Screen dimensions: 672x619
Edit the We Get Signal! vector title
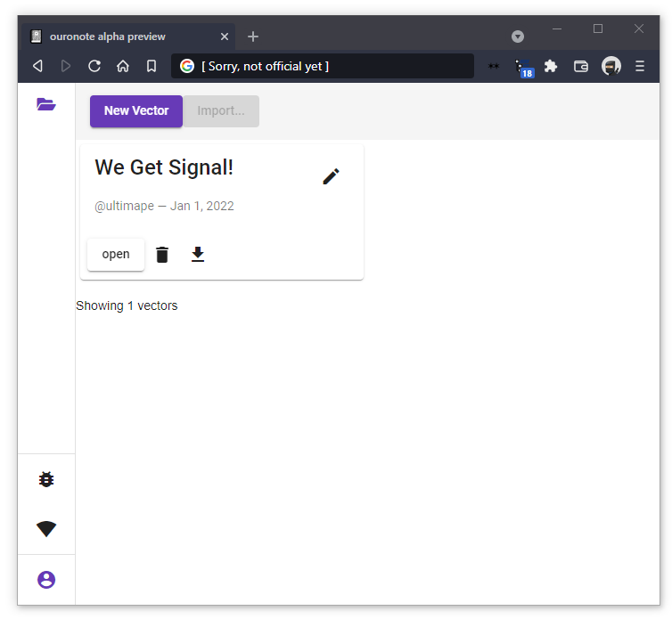click(331, 176)
